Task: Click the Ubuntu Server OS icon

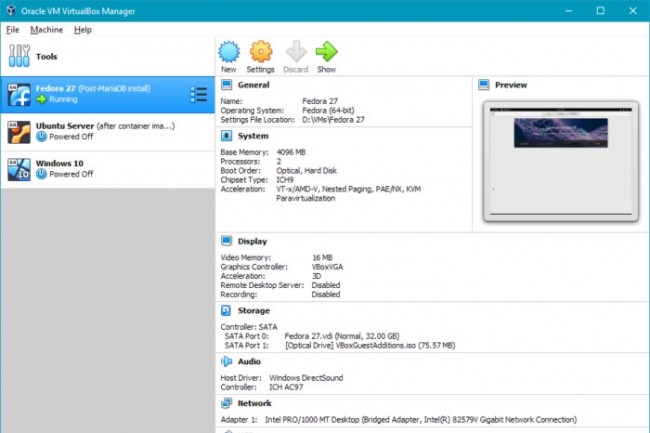Action: tap(18, 132)
